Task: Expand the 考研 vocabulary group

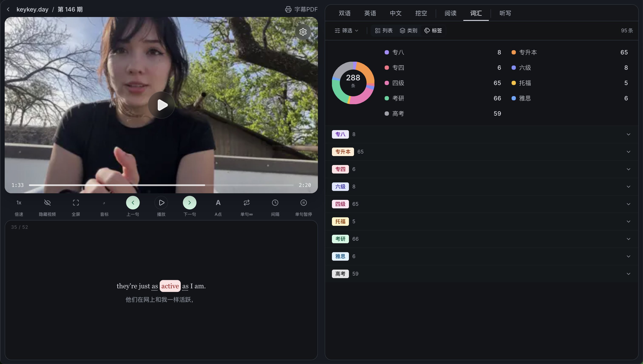Action: click(629, 239)
